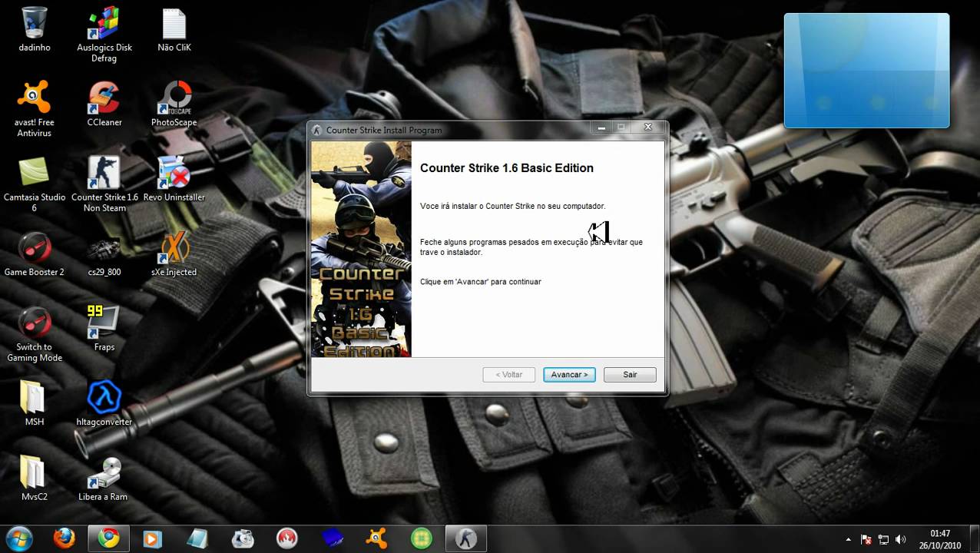Select Camtasia Studio 6 desktop icon
The height and width of the screenshot is (553, 980).
coord(35,184)
